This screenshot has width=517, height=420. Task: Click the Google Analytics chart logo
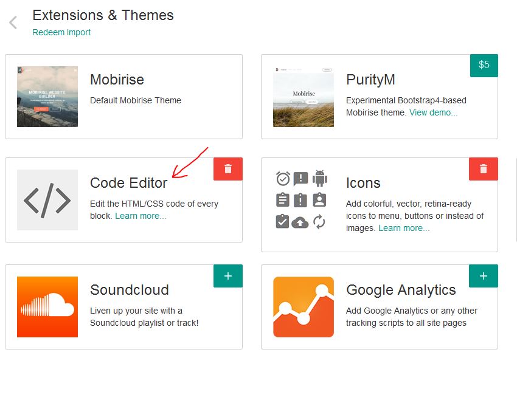coord(304,307)
